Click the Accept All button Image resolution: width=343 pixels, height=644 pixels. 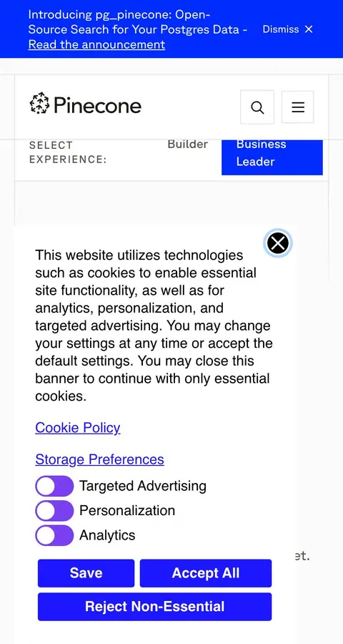point(206,573)
